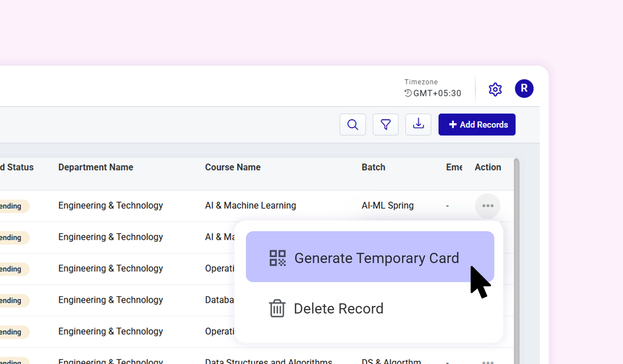Open the filter funnel icon

386,125
